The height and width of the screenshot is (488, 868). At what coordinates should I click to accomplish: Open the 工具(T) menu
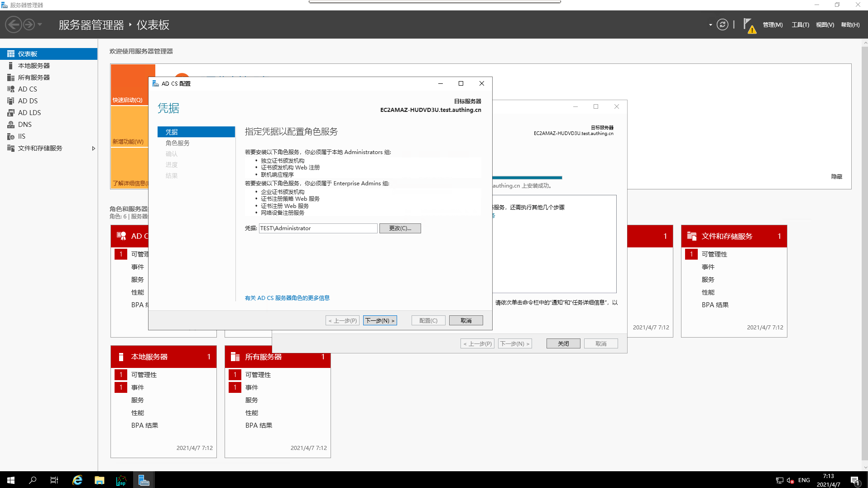click(800, 25)
